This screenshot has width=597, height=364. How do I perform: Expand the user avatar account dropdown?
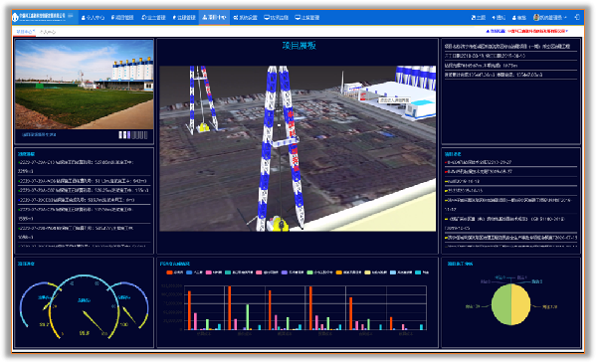coord(550,18)
